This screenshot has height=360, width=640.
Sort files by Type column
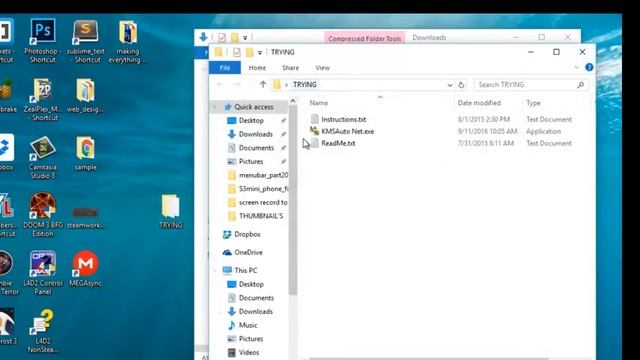533,103
